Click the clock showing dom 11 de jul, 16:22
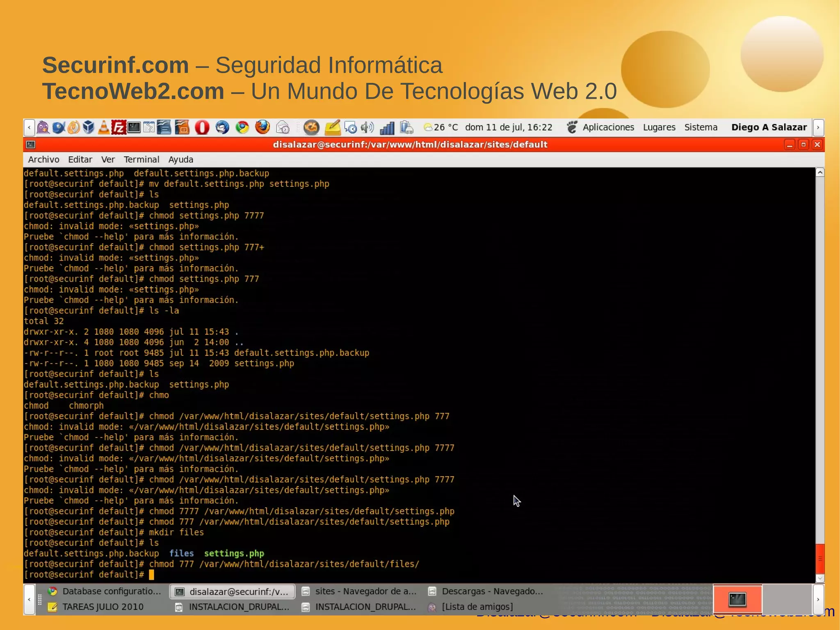The image size is (840, 630). tap(509, 127)
